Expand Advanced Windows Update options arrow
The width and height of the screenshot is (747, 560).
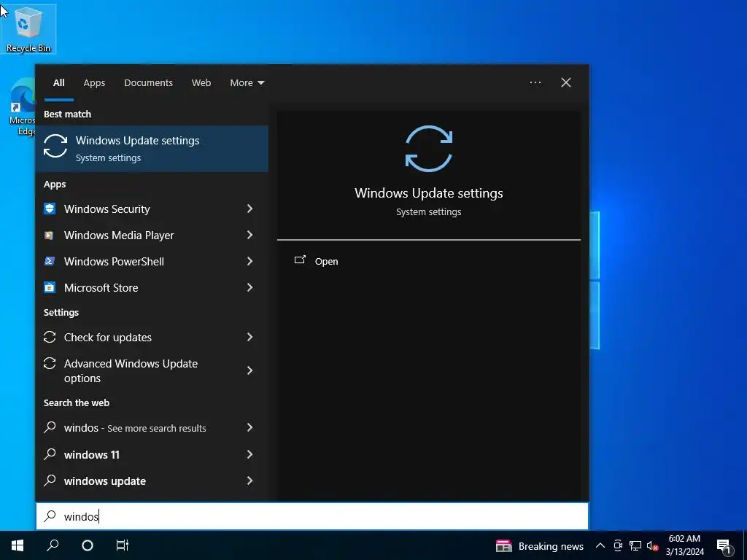click(249, 370)
